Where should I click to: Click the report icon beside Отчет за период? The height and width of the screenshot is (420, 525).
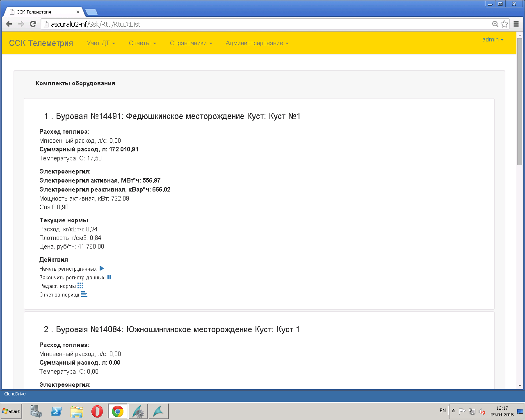[x=84, y=294]
